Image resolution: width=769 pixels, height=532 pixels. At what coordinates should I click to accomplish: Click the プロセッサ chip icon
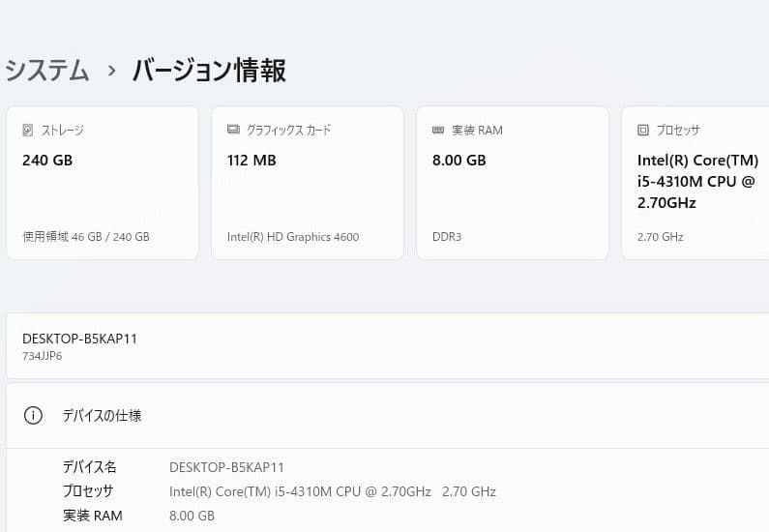pyautogui.click(x=643, y=130)
